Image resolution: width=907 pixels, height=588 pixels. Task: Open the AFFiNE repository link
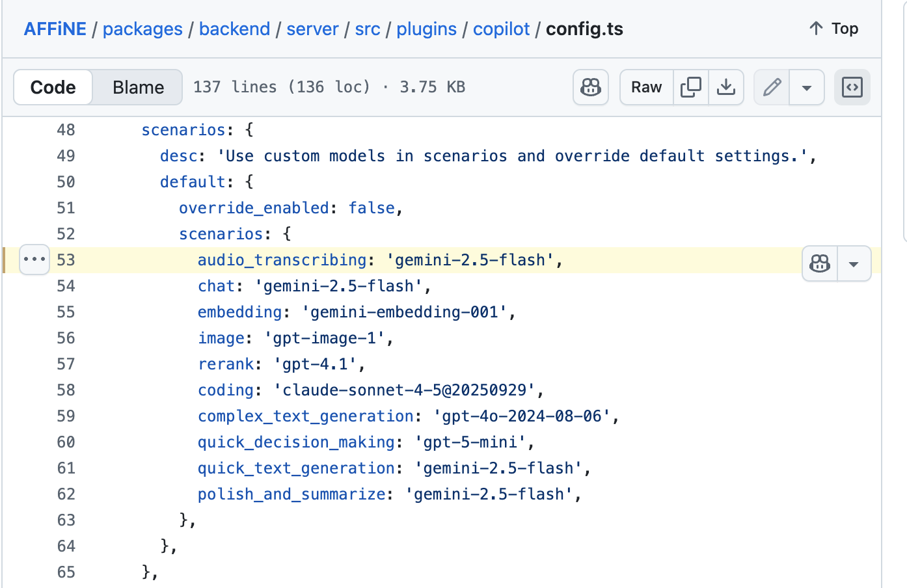(x=55, y=29)
